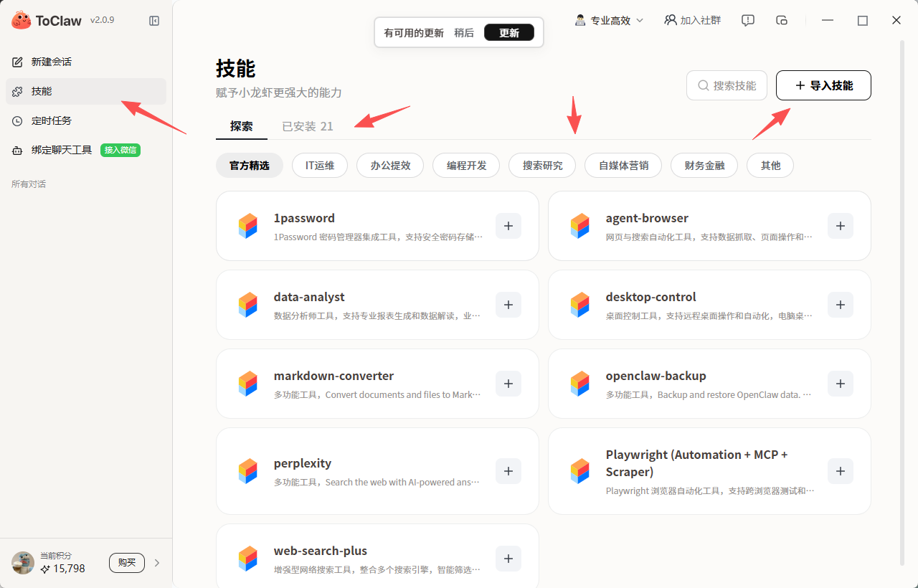
Task: Focus the 搜索技能 search field
Action: click(x=727, y=85)
